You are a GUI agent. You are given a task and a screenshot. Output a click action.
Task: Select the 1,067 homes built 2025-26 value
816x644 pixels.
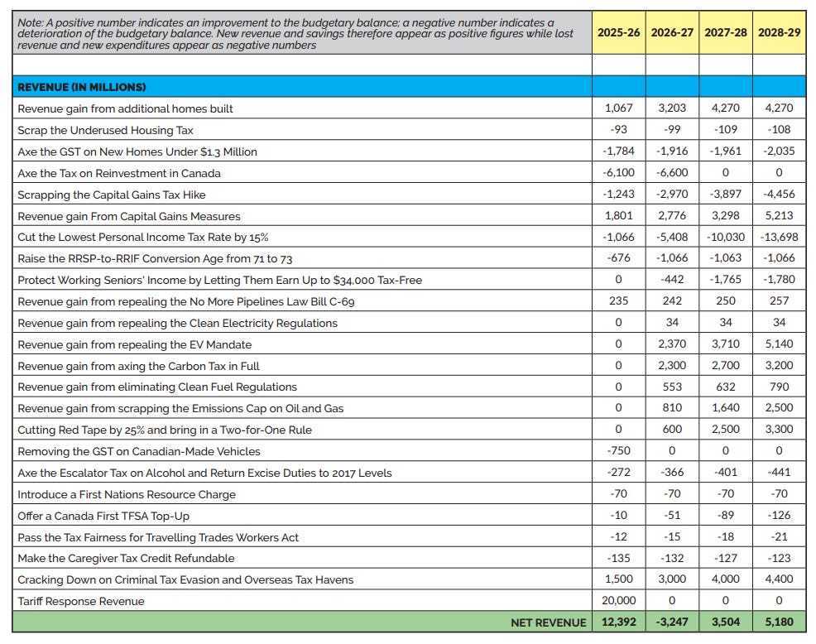point(618,108)
